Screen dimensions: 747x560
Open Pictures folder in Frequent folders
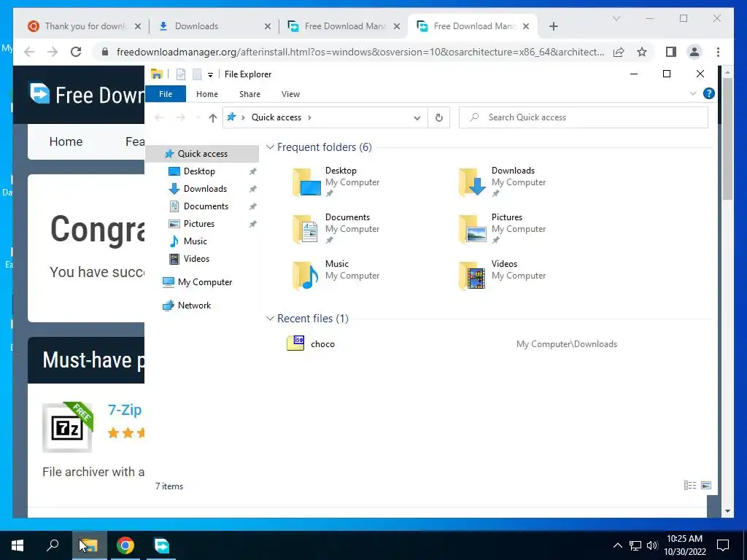pos(503,228)
